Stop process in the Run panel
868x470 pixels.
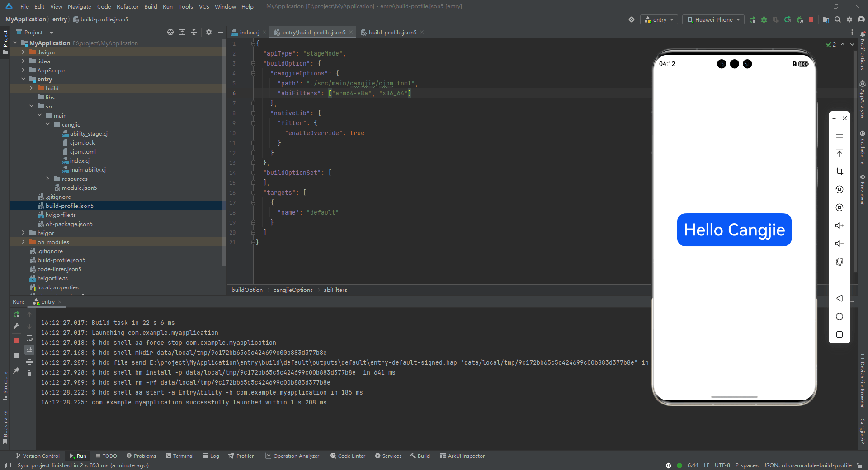[x=16, y=341]
